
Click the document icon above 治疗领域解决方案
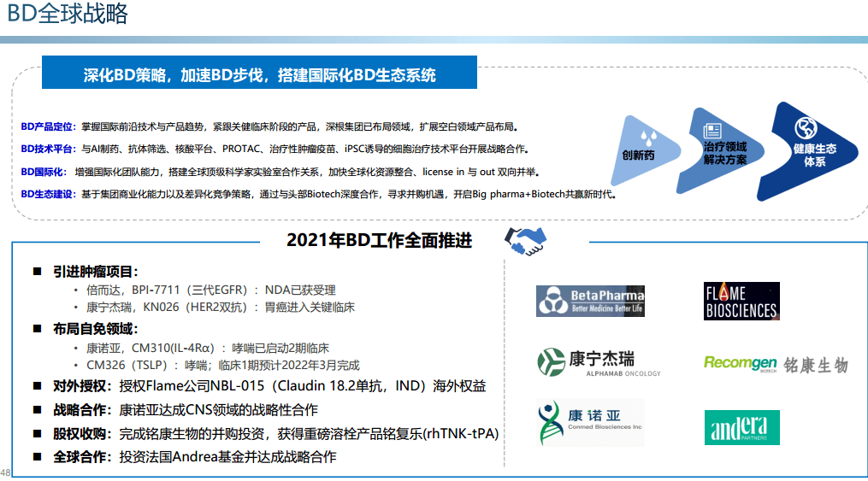[712, 131]
